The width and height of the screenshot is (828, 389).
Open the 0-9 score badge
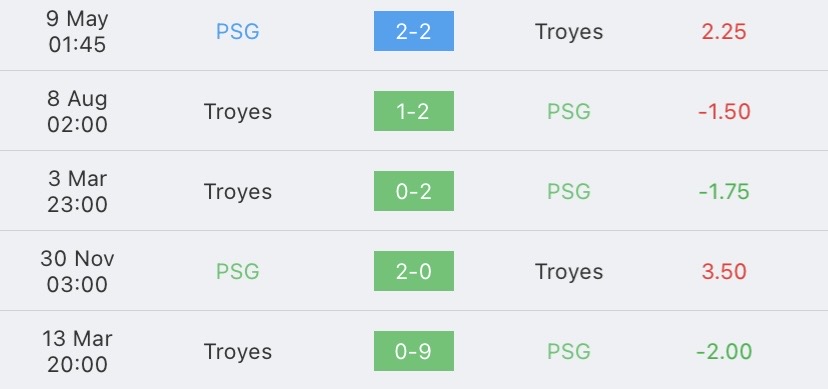(x=413, y=351)
